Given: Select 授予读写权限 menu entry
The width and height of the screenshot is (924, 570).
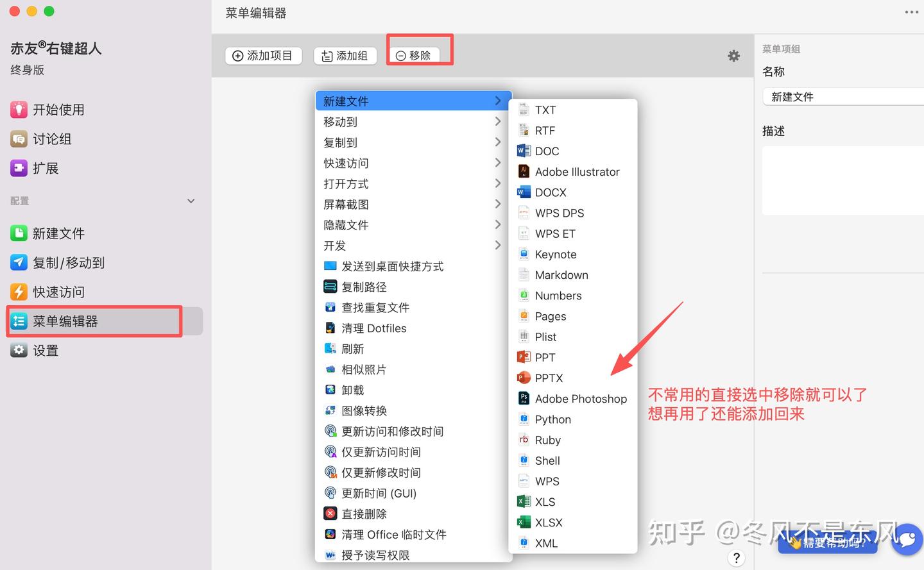Looking at the screenshot, I should pos(414,555).
